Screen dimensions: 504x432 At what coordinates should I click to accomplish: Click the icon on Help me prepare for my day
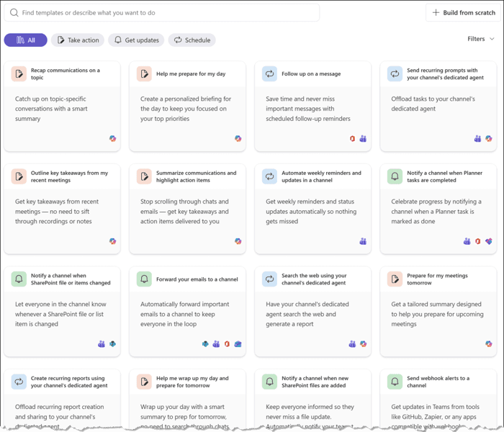pyautogui.click(x=144, y=74)
